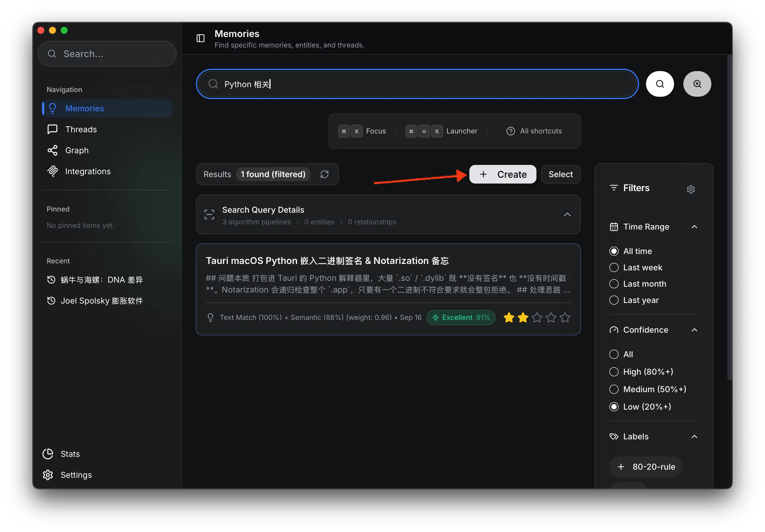Click the right-side vertical scrollbar
This screenshot has height=532, width=765.
tap(729, 216)
